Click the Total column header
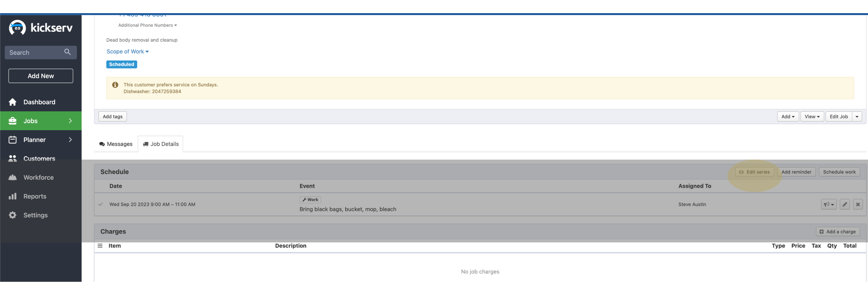Image resolution: width=868 pixels, height=295 pixels. [850, 246]
